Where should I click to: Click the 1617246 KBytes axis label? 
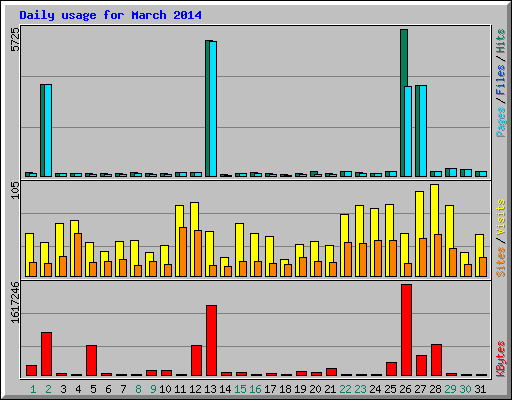pyautogui.click(x=15, y=302)
